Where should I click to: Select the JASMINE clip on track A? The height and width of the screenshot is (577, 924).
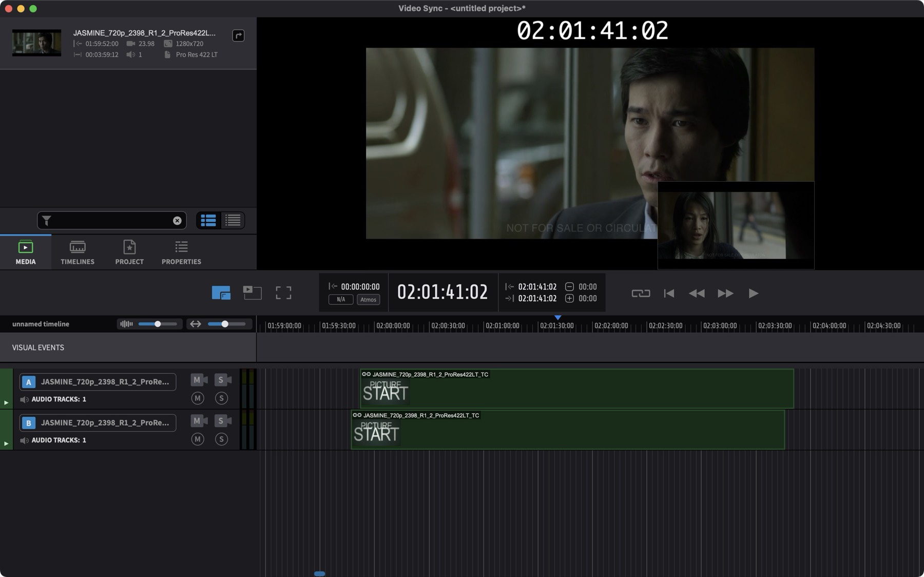click(x=577, y=389)
